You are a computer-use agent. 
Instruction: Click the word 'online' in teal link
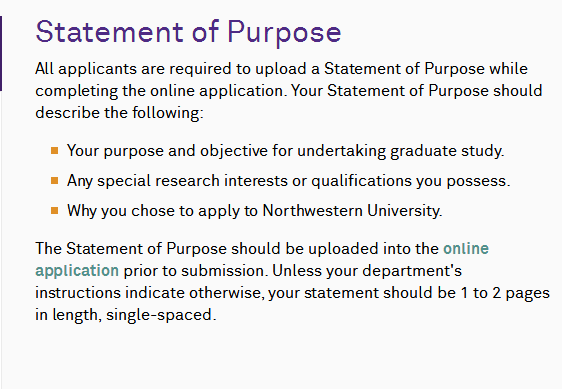(x=466, y=249)
